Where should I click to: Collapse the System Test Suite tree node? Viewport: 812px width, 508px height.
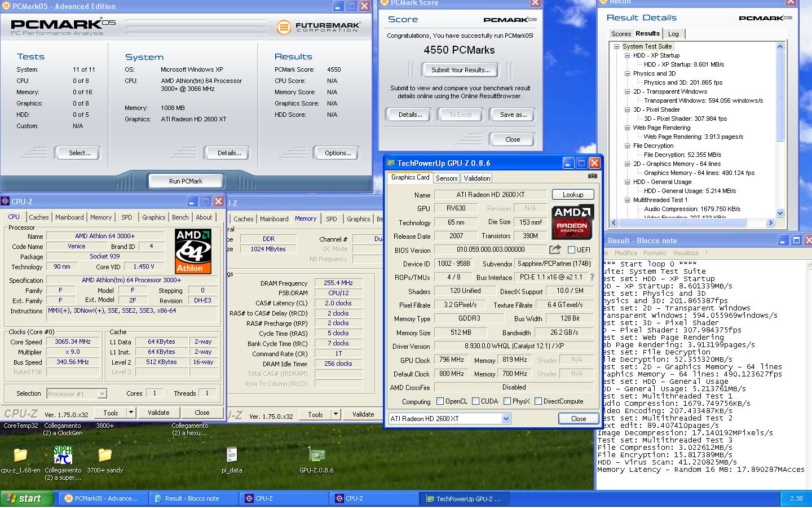click(616, 46)
